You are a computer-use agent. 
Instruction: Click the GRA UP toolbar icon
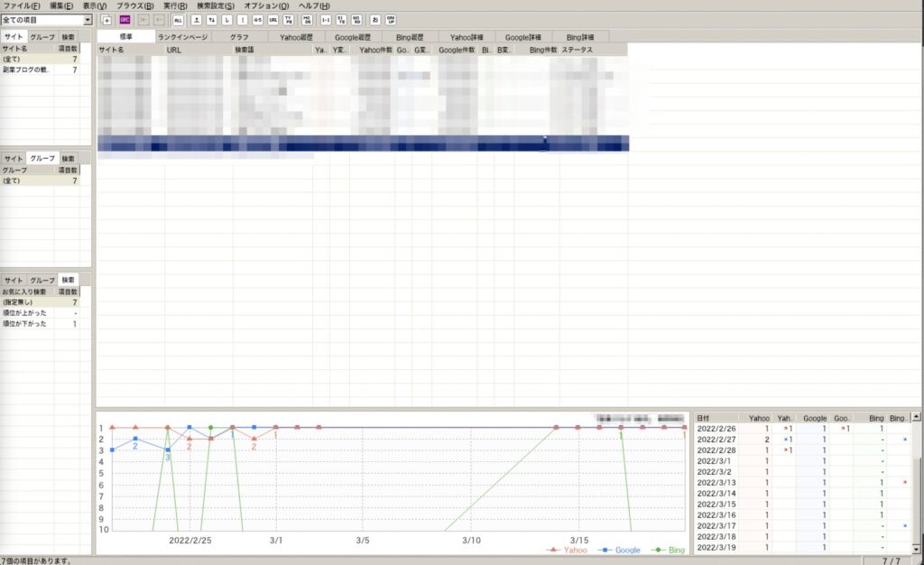[x=390, y=20]
